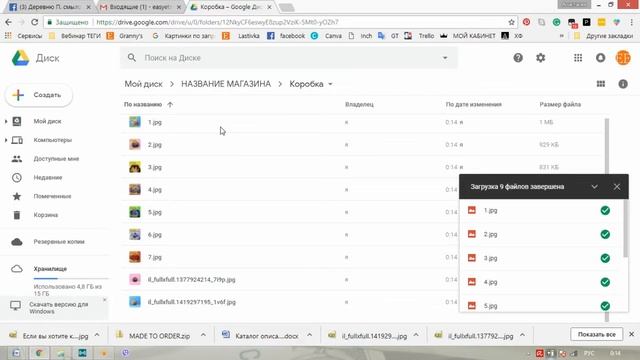Go back in browser history

click(9, 22)
